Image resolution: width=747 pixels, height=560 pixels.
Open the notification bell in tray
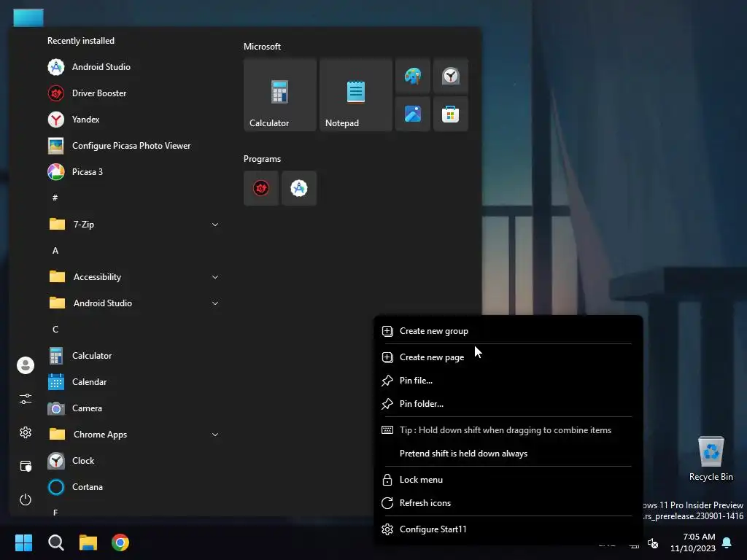[727, 542]
